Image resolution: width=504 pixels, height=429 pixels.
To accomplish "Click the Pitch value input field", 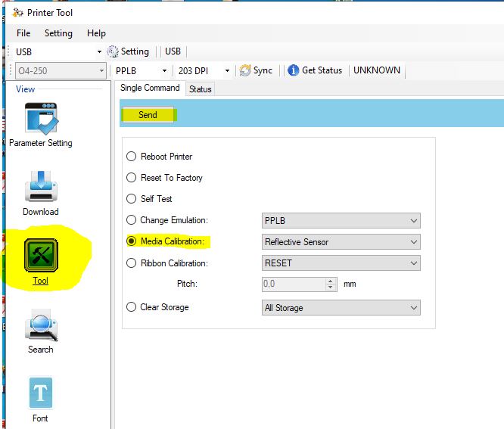I will click(294, 284).
